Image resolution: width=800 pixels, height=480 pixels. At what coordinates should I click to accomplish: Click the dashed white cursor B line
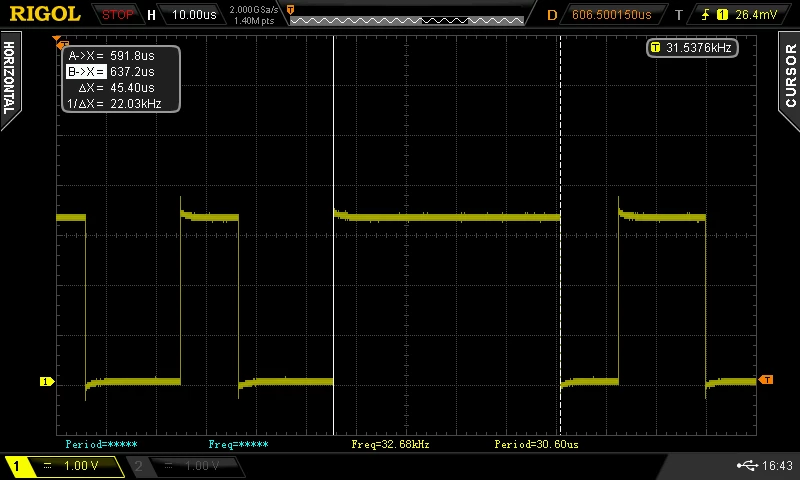point(560,235)
